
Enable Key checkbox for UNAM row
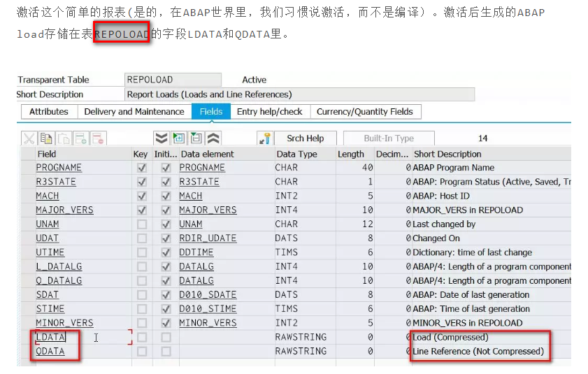click(x=142, y=224)
